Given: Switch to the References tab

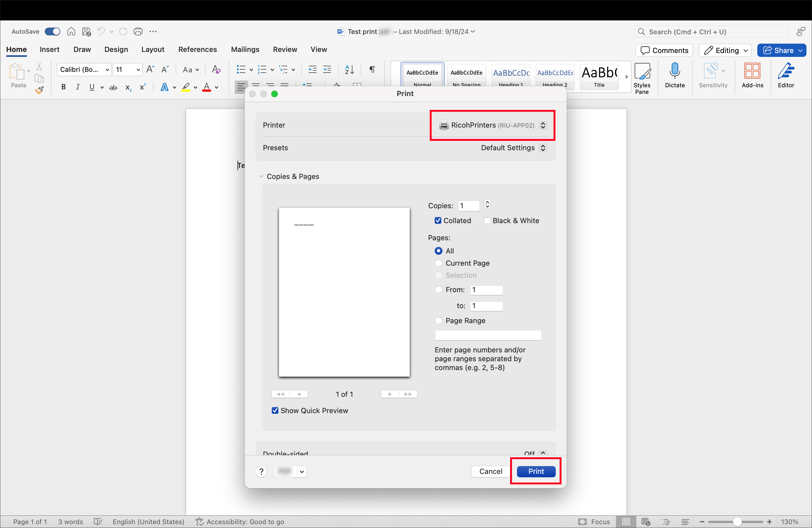Looking at the screenshot, I should [x=197, y=49].
